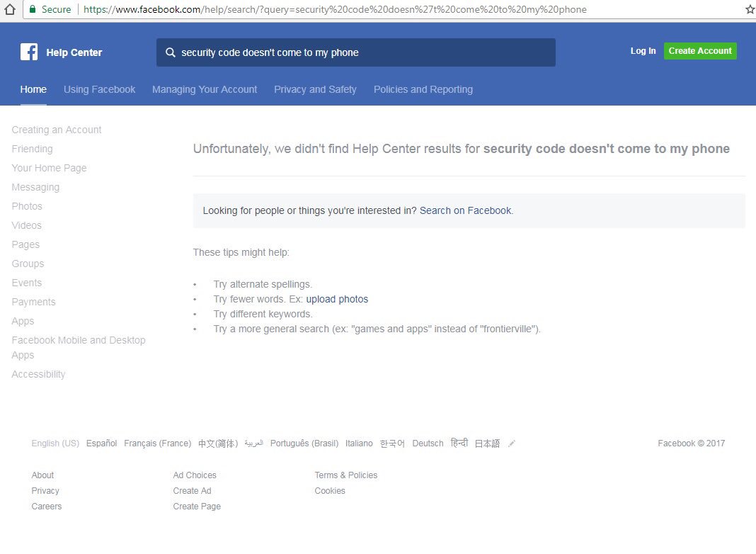Viewport: 756px width, 554px height.
Task: Switch language to Português (Brasil)
Action: 304,443
